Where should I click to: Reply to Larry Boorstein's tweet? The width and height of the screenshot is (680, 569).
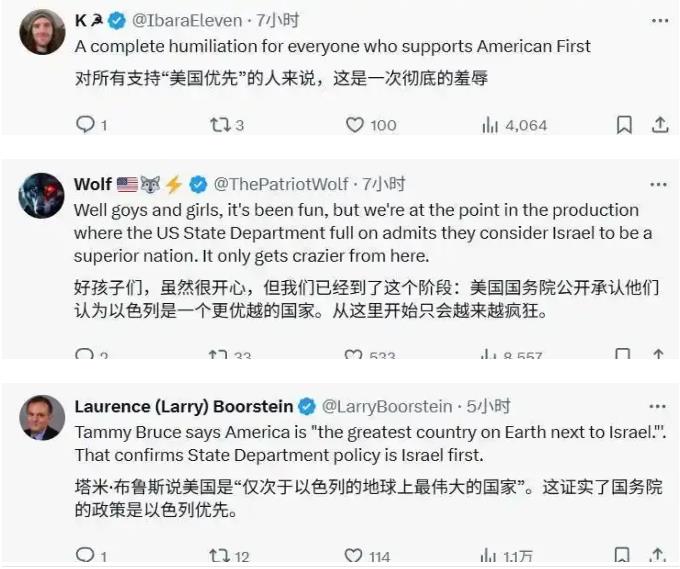86,555
